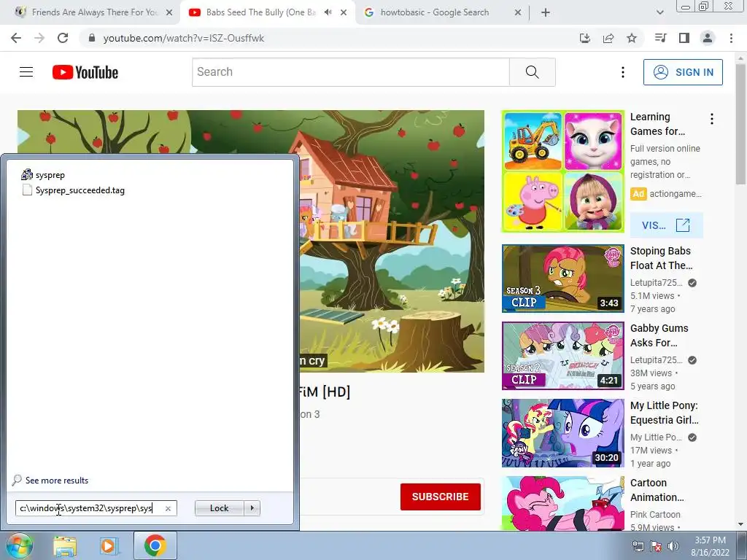
Task: Switch to howtobasic Google Search tab
Action: 435,12
